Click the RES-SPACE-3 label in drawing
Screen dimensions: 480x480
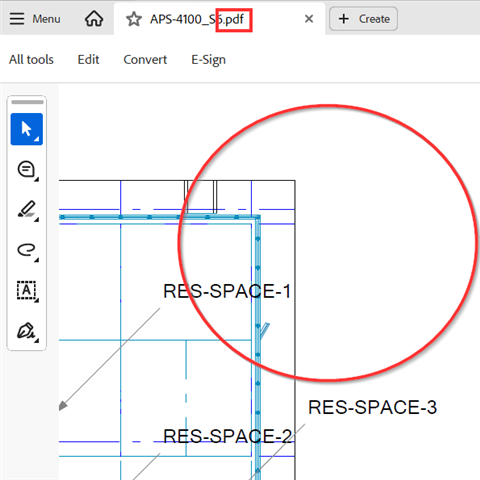[372, 407]
